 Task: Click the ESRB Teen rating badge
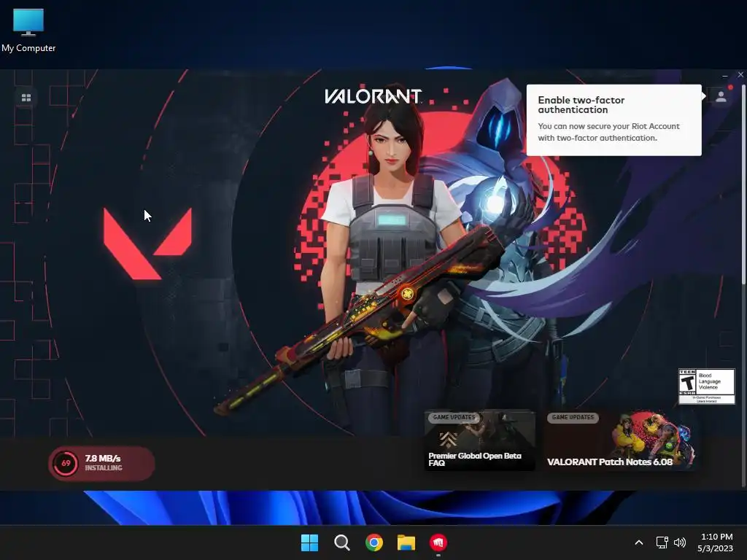click(x=706, y=386)
